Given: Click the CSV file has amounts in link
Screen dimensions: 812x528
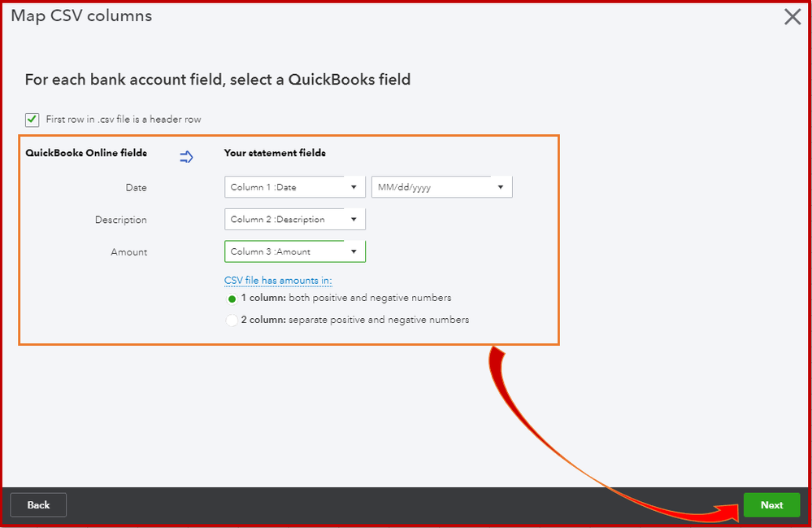Looking at the screenshot, I should [277, 281].
